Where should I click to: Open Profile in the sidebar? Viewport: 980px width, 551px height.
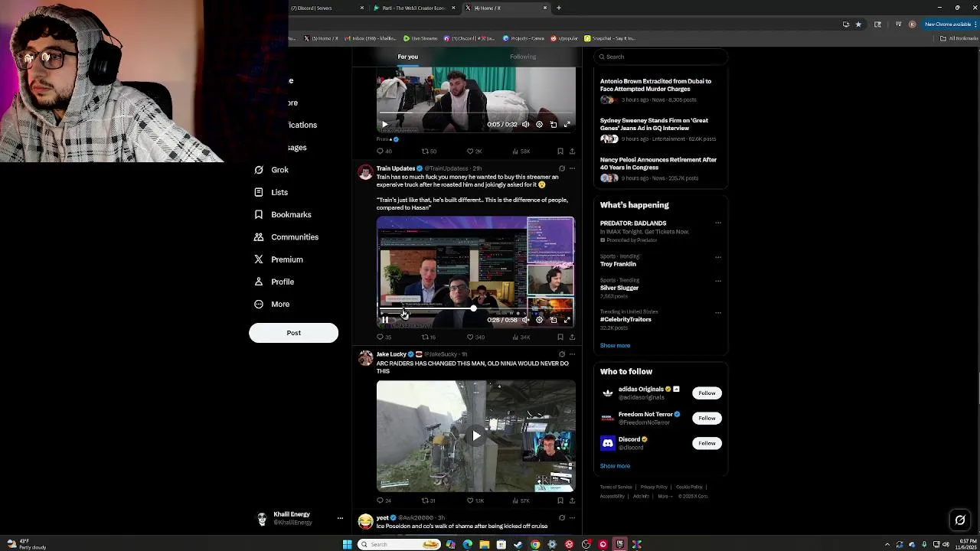[274, 282]
